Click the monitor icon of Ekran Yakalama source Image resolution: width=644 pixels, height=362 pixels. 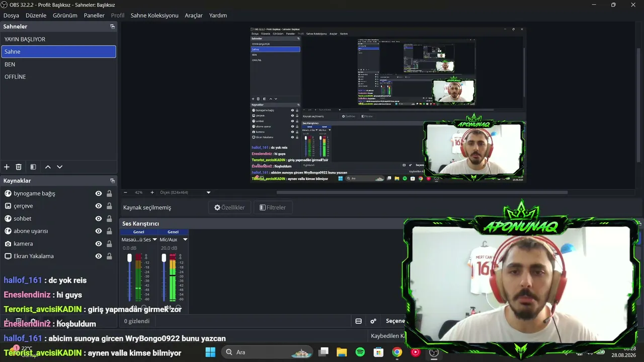[x=8, y=256]
